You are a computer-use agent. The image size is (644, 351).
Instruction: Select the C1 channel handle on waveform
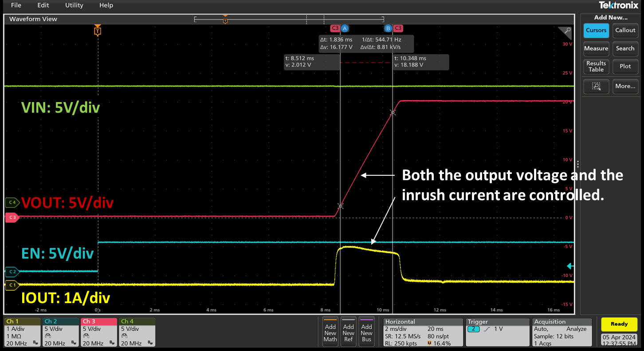tap(11, 285)
